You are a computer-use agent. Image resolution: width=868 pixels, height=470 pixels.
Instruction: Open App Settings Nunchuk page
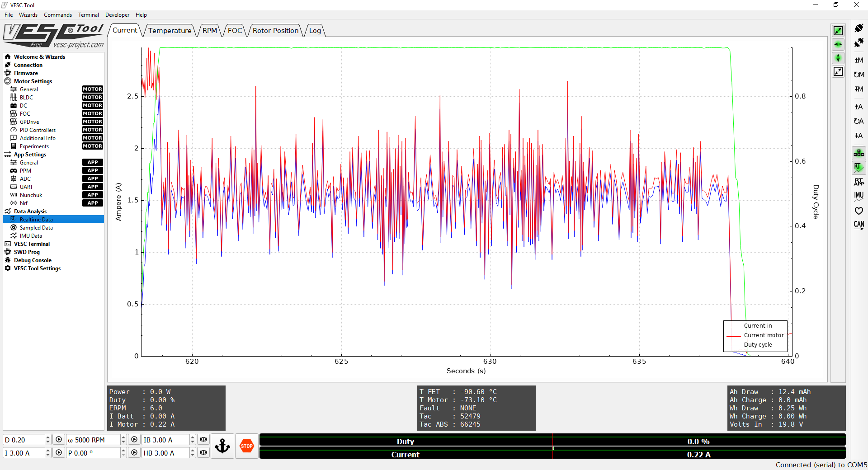(x=31, y=195)
